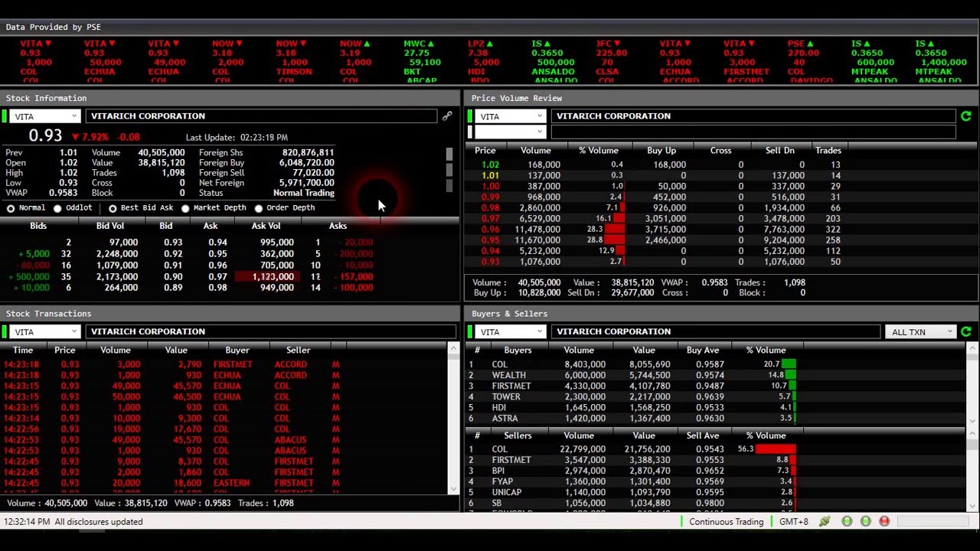Click the Sell Ave column header
980x551 pixels.
[x=703, y=436]
